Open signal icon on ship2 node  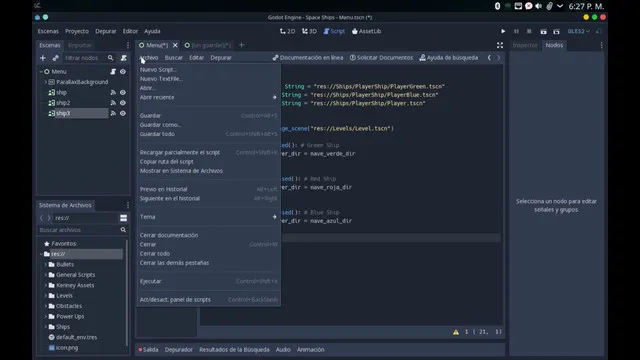(113, 103)
